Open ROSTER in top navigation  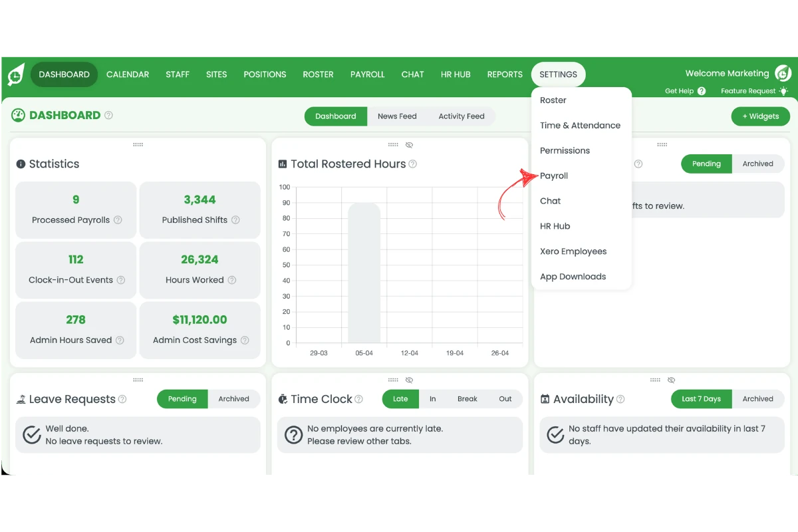[x=319, y=74]
